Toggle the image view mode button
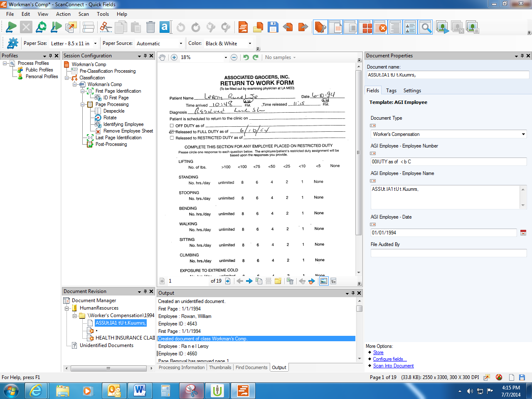The width and height of the screenshot is (532, 399). pyautogui.click(x=323, y=281)
